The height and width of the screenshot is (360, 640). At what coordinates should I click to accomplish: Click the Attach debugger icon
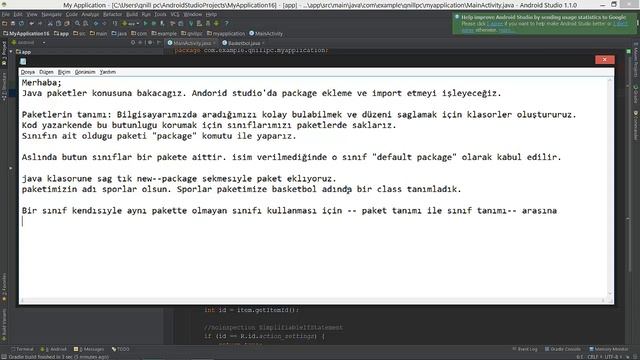coord(162,23)
